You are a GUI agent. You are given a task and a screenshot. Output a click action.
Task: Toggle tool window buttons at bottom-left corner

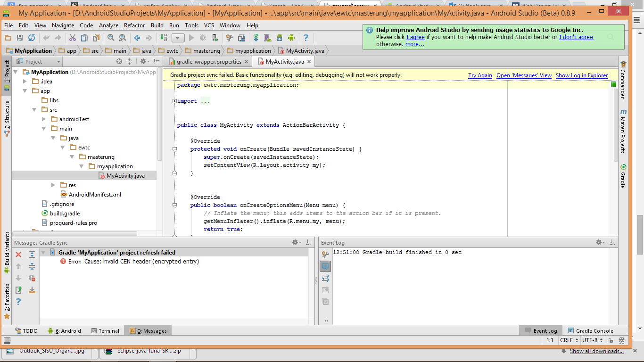7,340
